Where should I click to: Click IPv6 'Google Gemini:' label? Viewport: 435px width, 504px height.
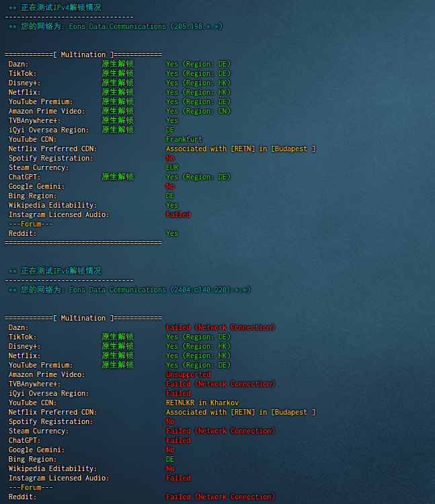[x=37, y=450]
